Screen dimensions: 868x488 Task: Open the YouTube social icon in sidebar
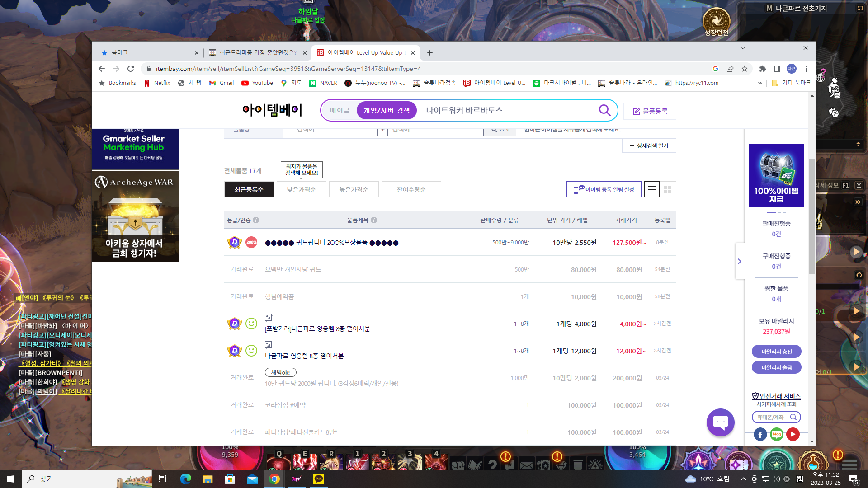coord(793,434)
